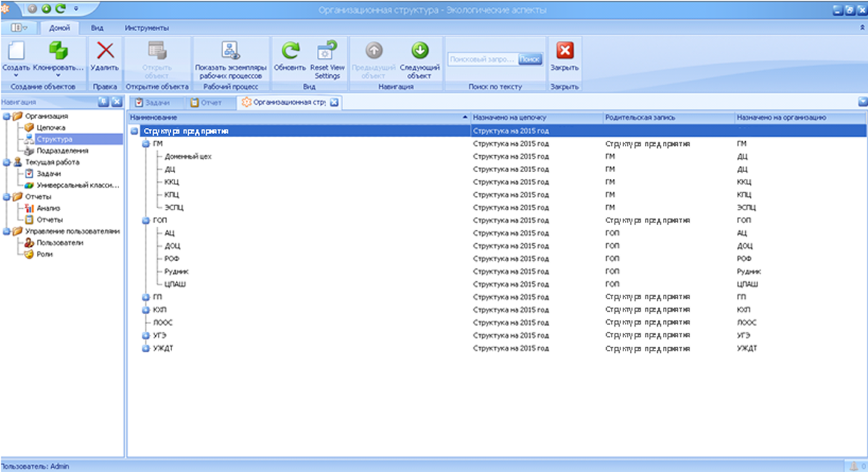Viewport: 868px width, 472px height.
Task: Click the Reset View Settings icon
Action: [327, 51]
